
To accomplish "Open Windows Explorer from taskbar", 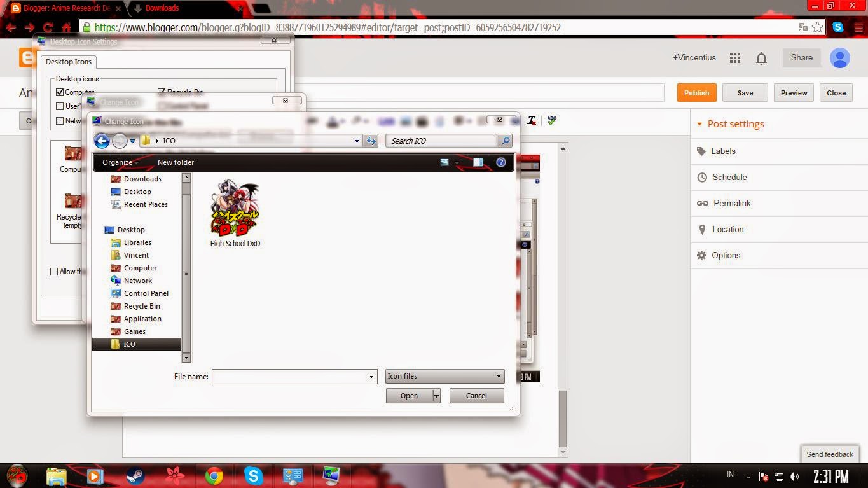I will (x=56, y=476).
